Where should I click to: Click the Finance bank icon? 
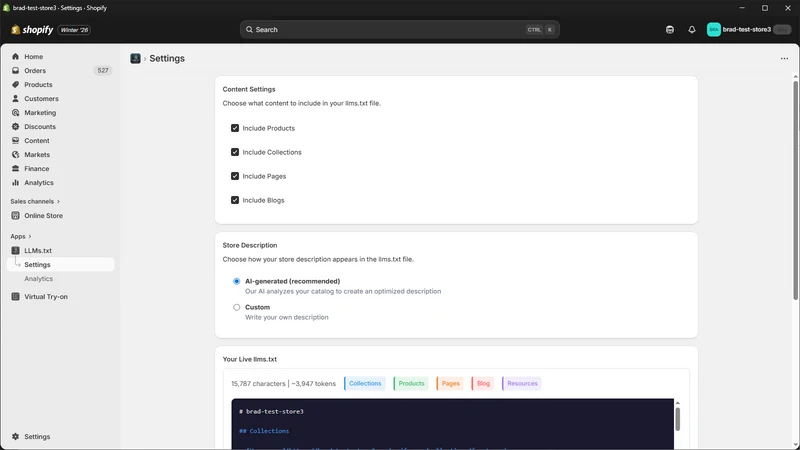point(15,168)
